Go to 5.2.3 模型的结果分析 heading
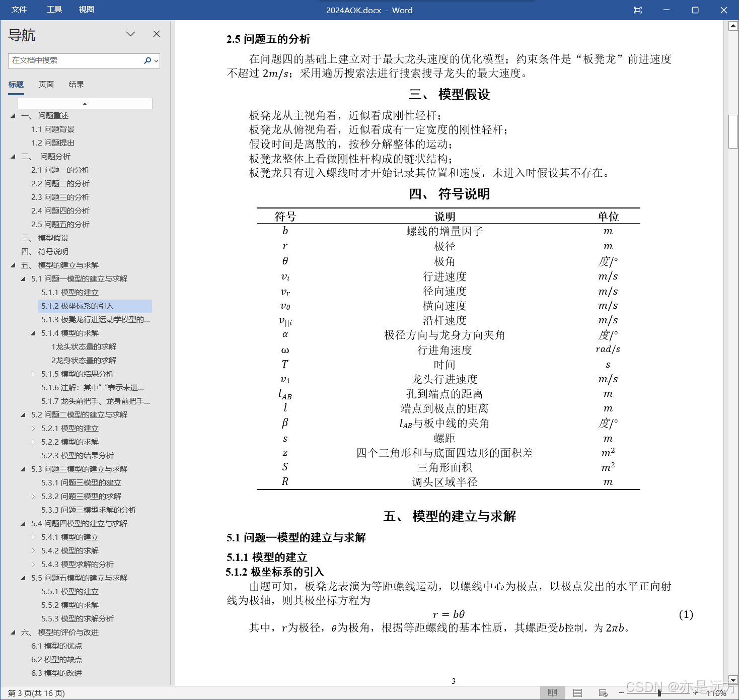Image resolution: width=739 pixels, height=700 pixels. click(x=78, y=456)
